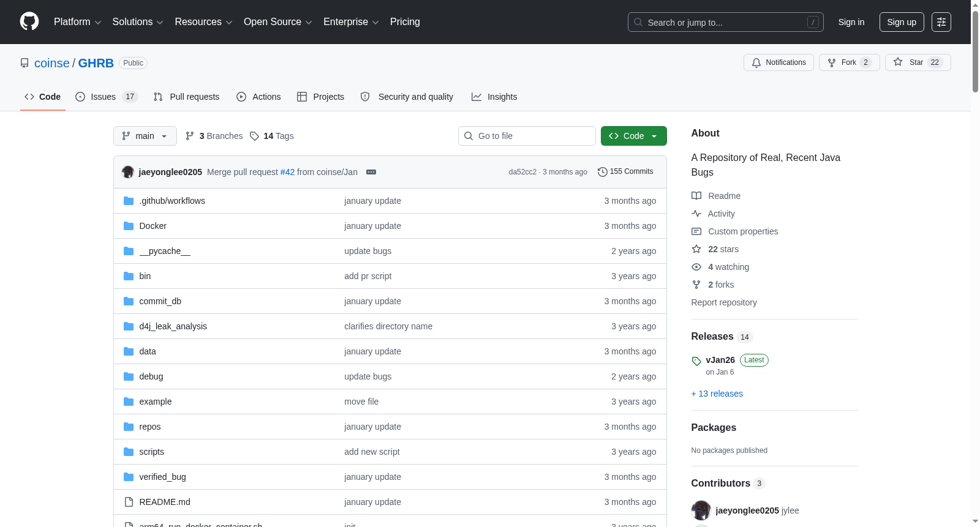Click the da52cc2 commit hash
980x527 pixels.
(522, 172)
